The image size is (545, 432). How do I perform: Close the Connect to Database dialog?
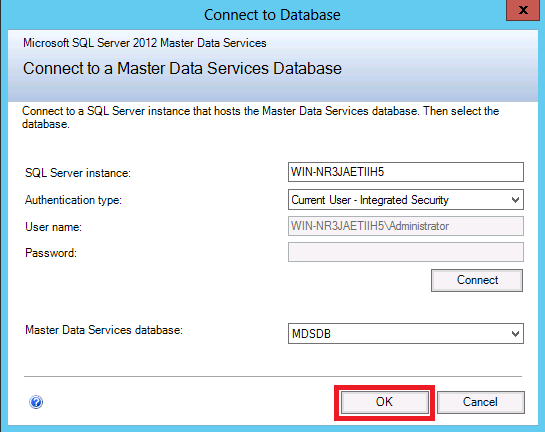pyautogui.click(x=523, y=10)
